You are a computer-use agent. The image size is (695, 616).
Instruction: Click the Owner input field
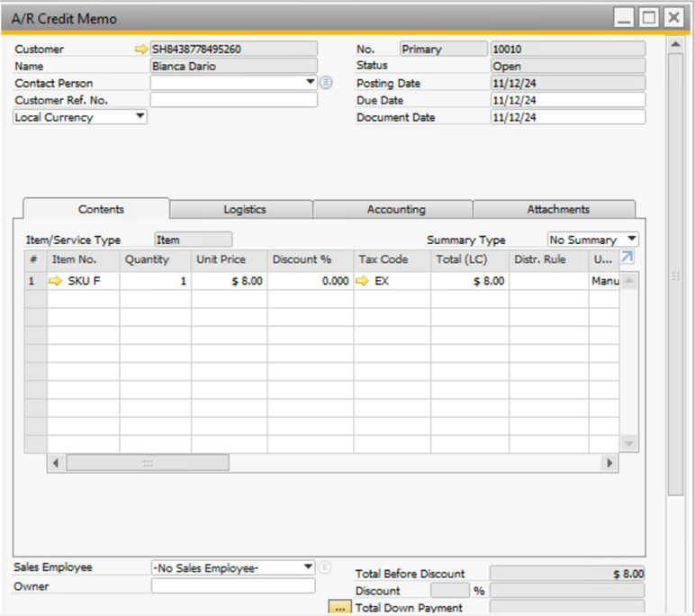click(233, 586)
